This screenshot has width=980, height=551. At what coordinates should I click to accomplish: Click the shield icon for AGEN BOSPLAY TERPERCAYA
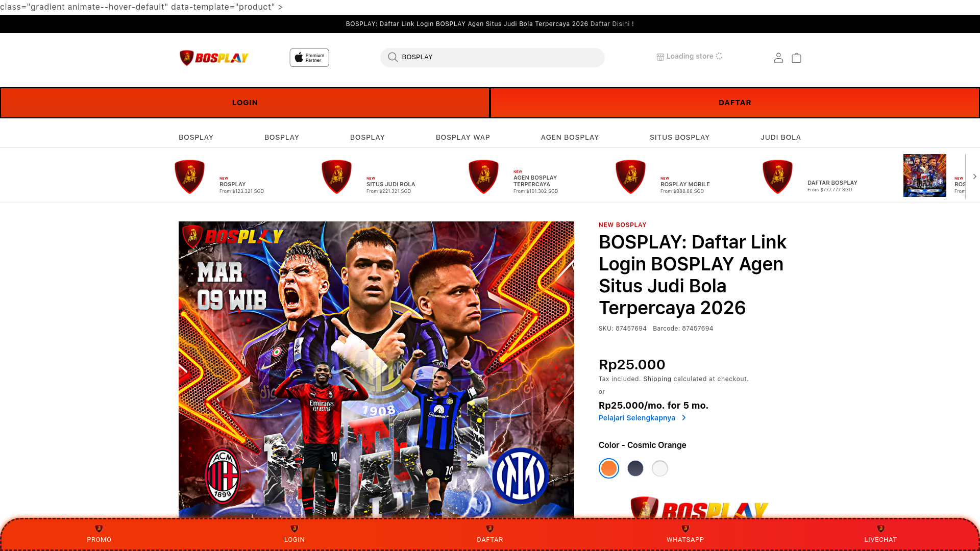pos(483,177)
